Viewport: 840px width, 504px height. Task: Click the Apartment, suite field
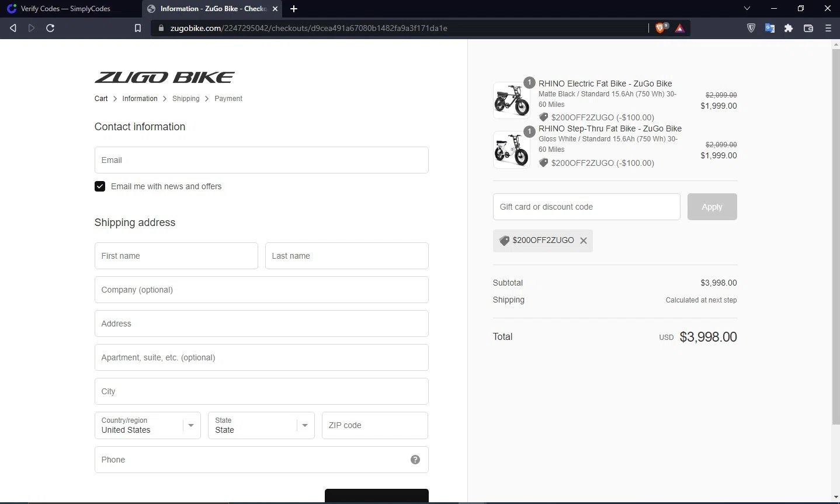click(x=262, y=357)
